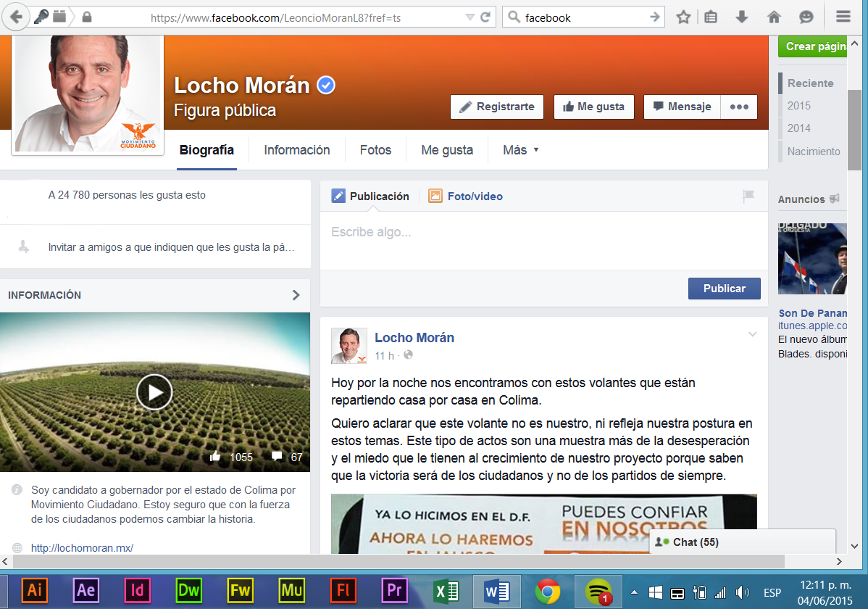Click the Publicar button
This screenshot has height=609, width=868.
(x=724, y=289)
